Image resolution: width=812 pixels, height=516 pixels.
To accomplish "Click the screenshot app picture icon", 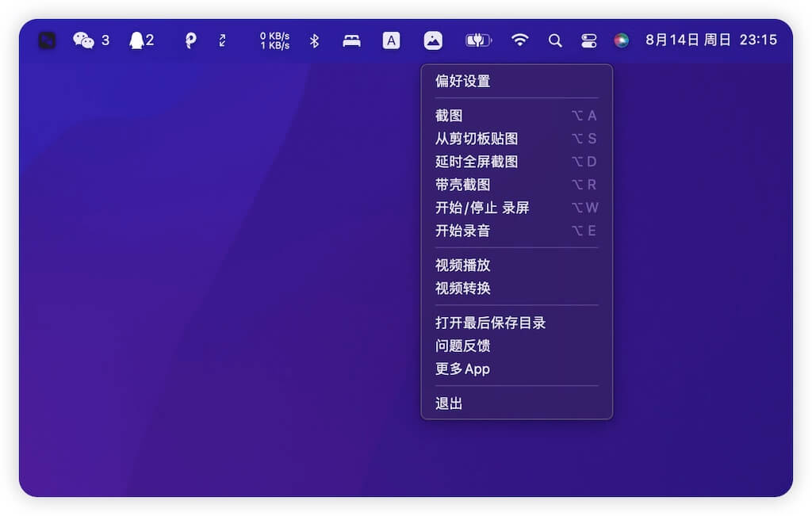I will (x=433, y=40).
